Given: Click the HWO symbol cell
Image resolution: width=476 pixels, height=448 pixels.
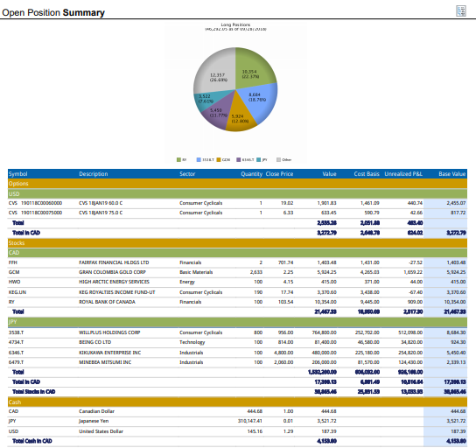Looking at the screenshot, I should click(14, 282).
